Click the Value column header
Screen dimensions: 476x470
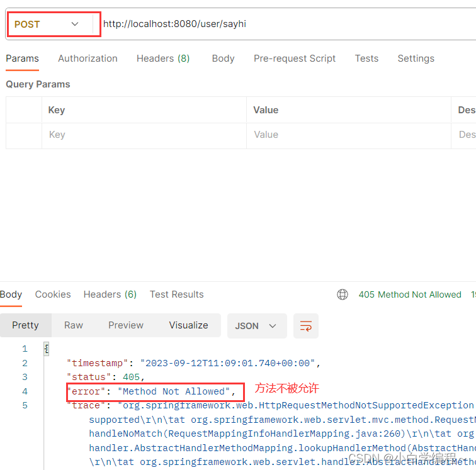tap(266, 110)
